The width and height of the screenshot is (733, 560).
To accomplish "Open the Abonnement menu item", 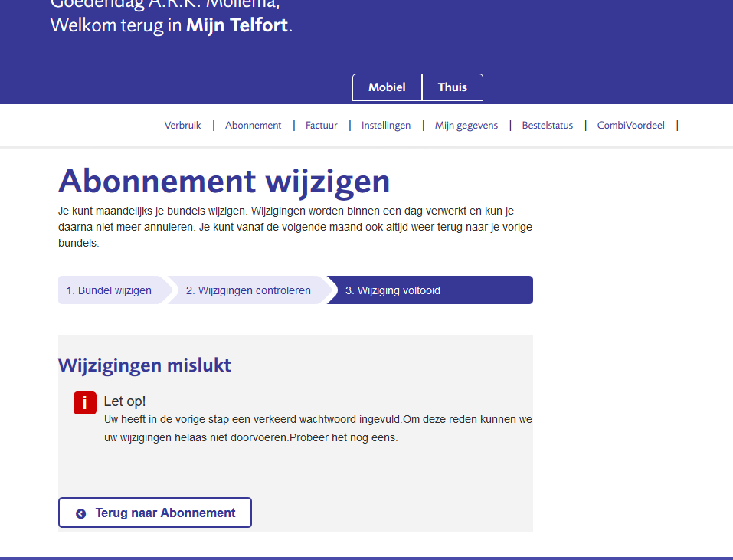I will [x=253, y=126].
